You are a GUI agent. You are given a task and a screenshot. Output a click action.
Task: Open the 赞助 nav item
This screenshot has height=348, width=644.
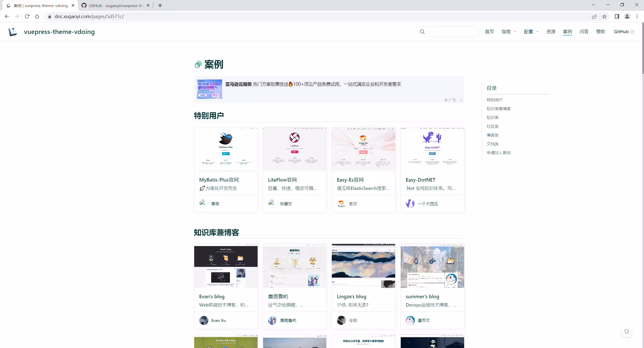tap(601, 32)
